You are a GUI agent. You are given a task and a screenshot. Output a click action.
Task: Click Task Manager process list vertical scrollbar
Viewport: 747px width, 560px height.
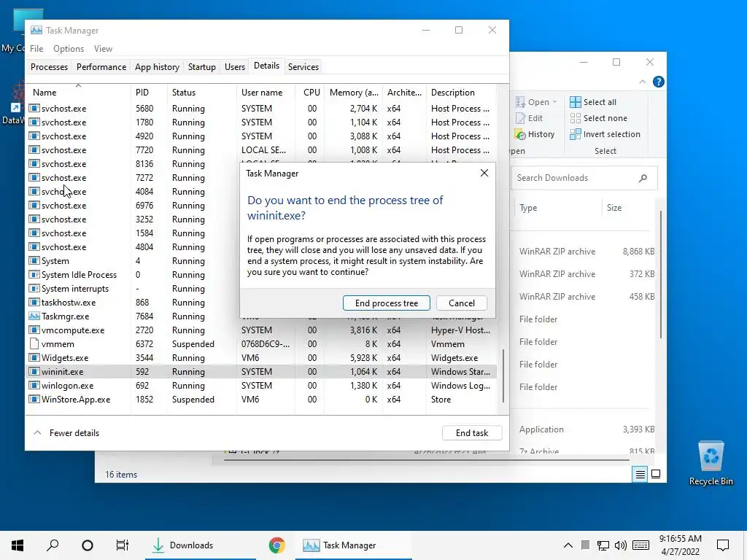pos(503,377)
